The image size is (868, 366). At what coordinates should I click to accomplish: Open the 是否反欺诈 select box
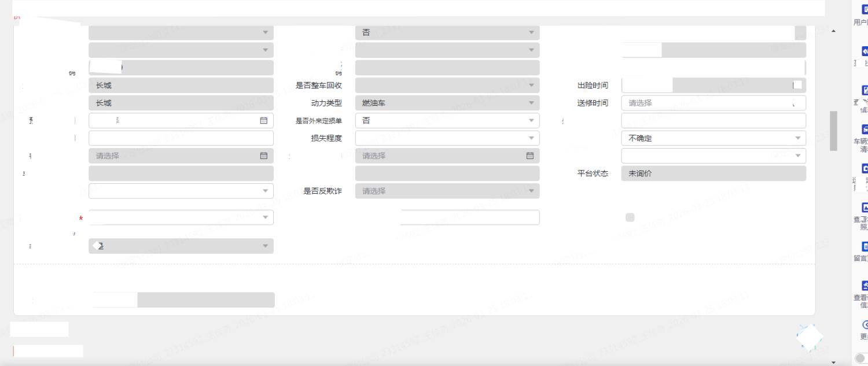(x=447, y=191)
